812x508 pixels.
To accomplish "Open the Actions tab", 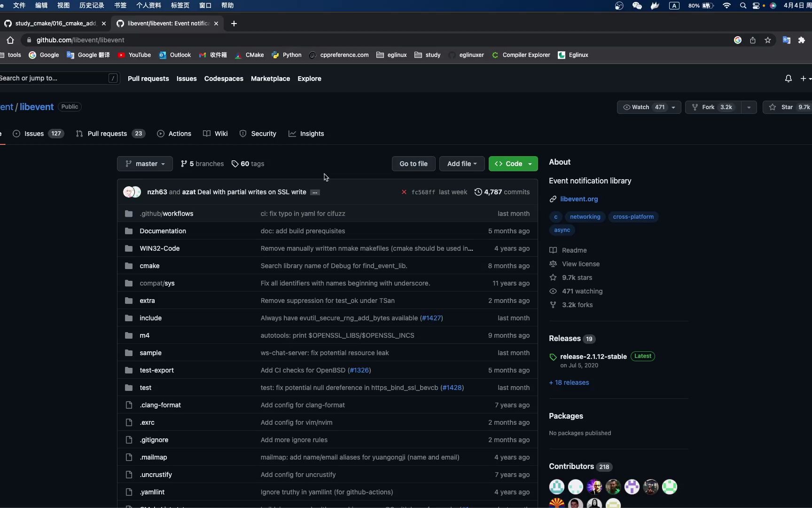I will point(174,134).
